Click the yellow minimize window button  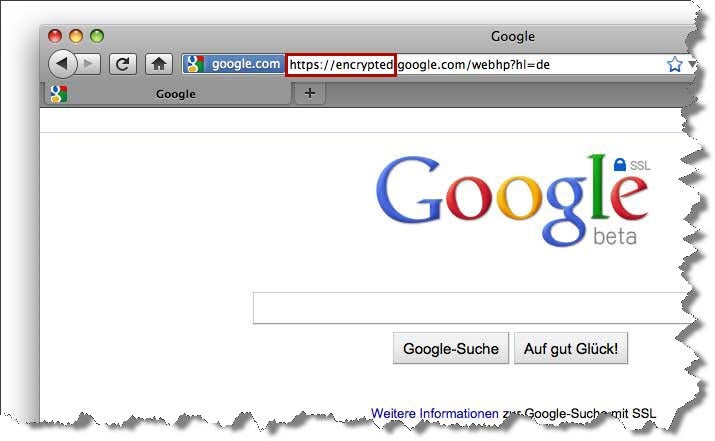pyautogui.click(x=76, y=36)
